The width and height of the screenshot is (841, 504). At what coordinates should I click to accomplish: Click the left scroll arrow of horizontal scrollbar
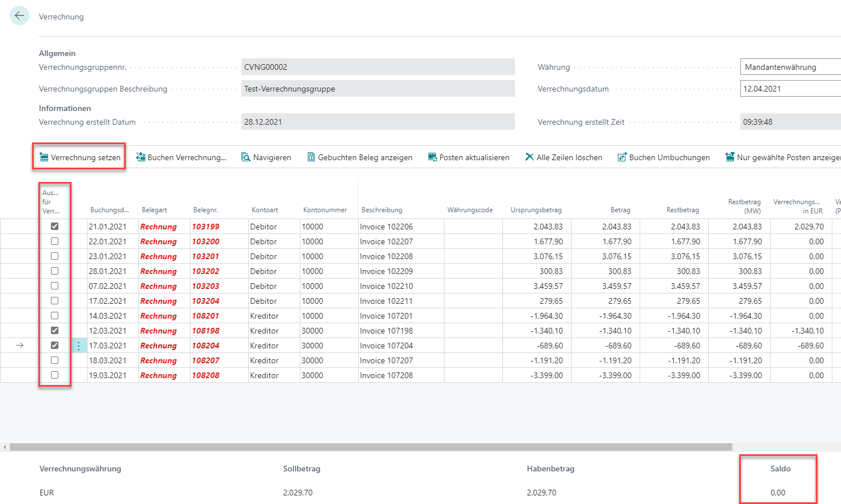[5, 447]
